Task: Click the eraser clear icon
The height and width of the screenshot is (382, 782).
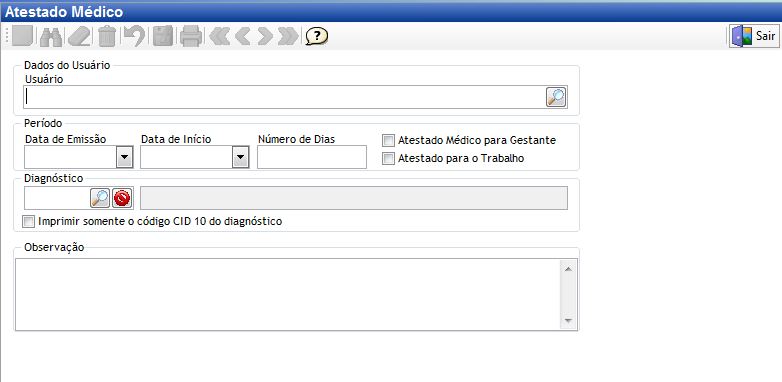Action: (x=79, y=36)
